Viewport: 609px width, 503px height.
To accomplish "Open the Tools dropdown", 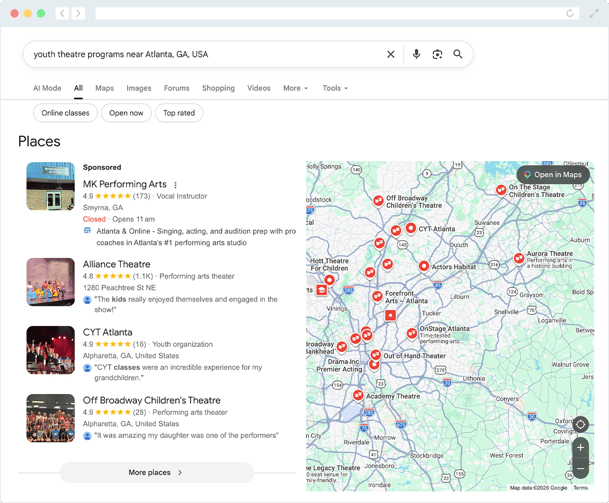I will coord(335,88).
